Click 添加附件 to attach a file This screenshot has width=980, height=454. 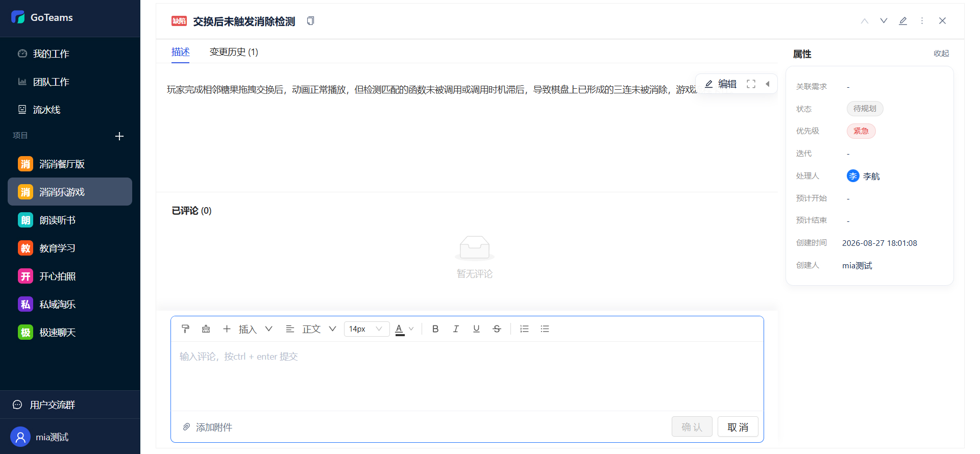(207, 427)
